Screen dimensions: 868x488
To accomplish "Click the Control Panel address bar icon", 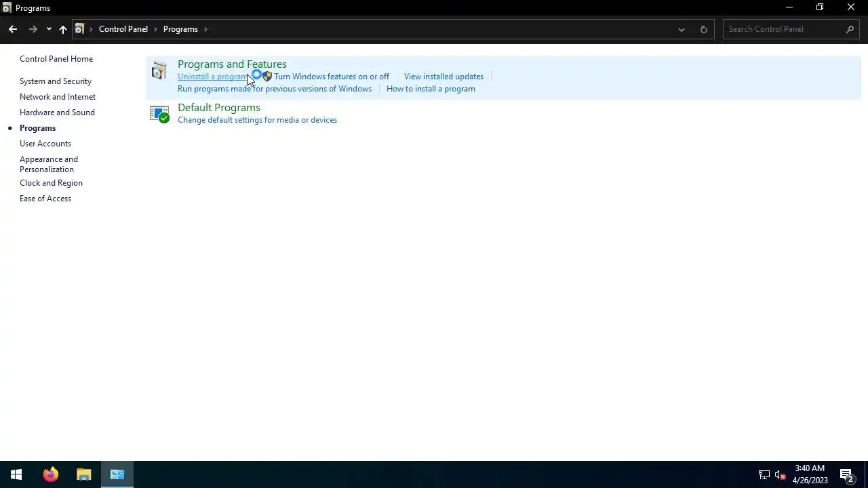I will point(79,29).
